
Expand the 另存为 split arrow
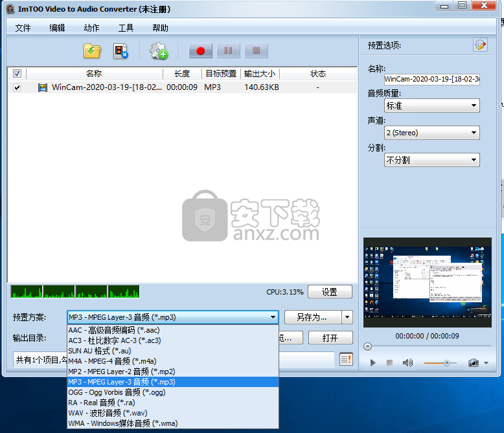click(347, 317)
